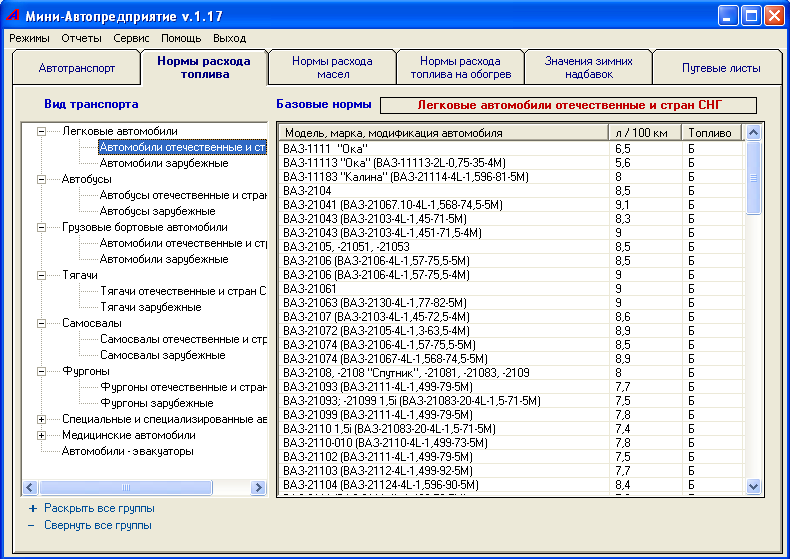This screenshot has width=790, height=559.
Task: Select Автомобили зарубежные under Грузовые бортовые
Action: point(164,259)
